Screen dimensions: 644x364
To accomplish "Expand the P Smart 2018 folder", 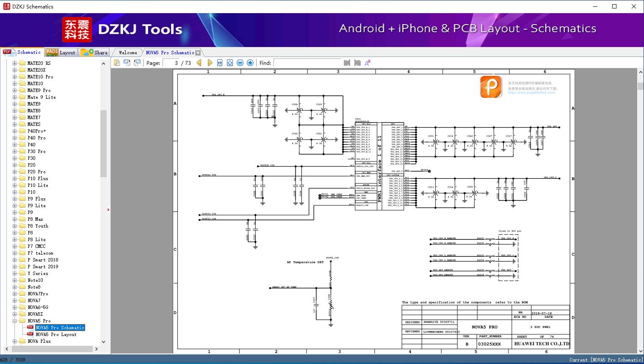I will point(15,260).
